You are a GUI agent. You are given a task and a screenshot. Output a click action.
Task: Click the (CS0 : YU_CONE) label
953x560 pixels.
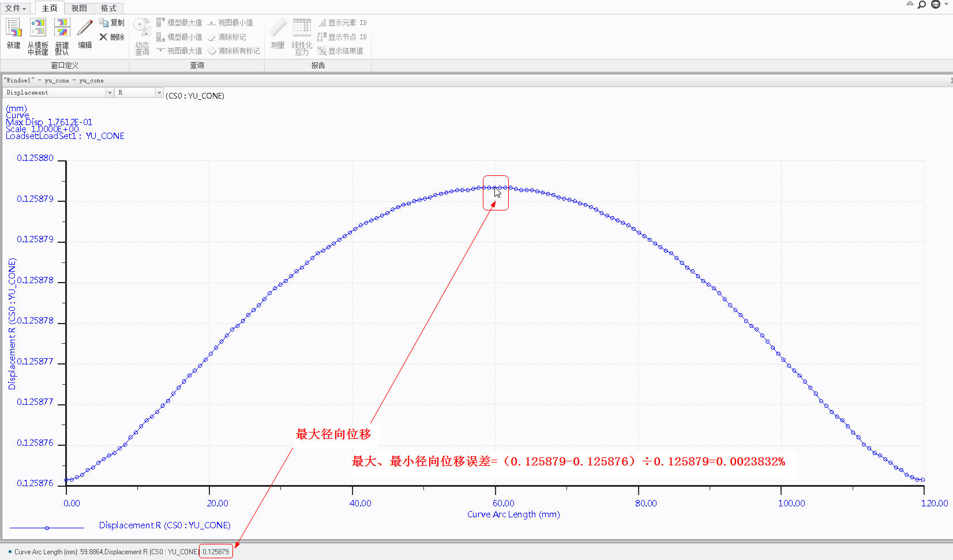click(195, 96)
